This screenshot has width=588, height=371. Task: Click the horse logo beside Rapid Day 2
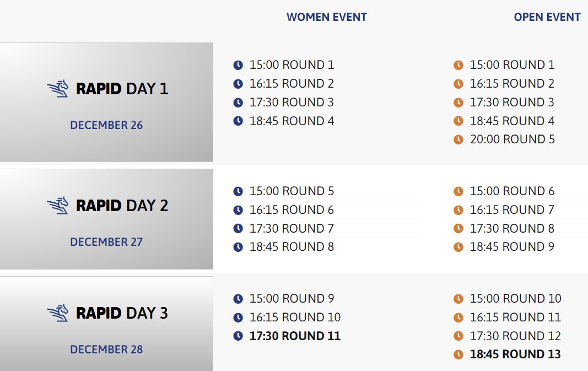(58, 206)
